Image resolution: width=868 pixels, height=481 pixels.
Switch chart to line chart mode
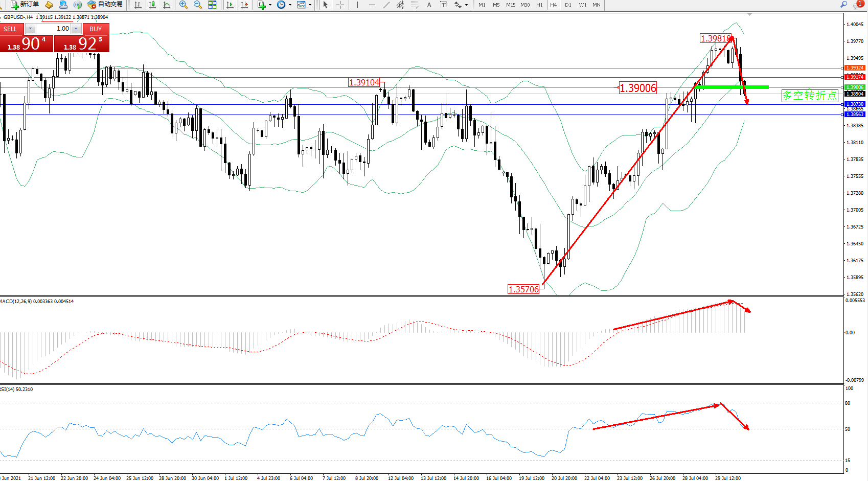[x=167, y=5]
